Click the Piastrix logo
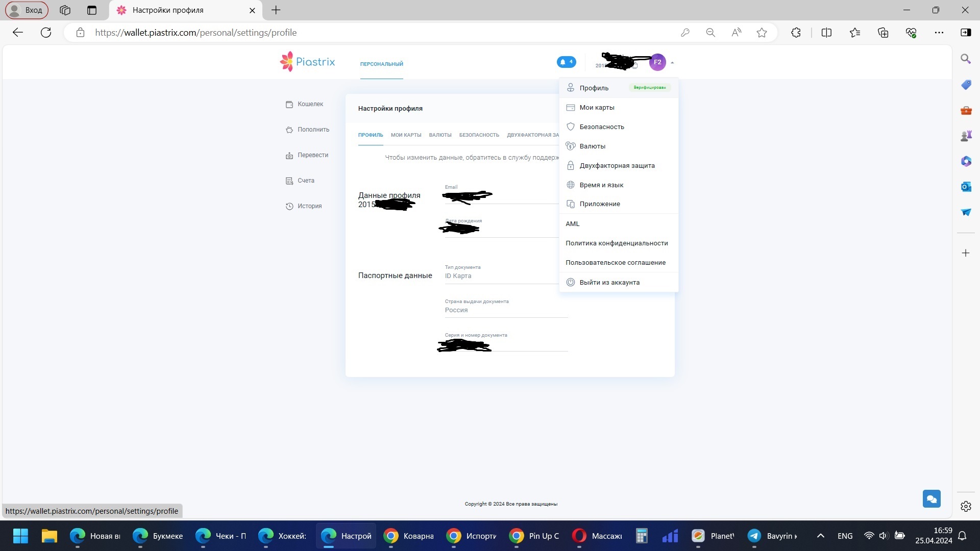Screen dimensions: 980x551 point(307,62)
